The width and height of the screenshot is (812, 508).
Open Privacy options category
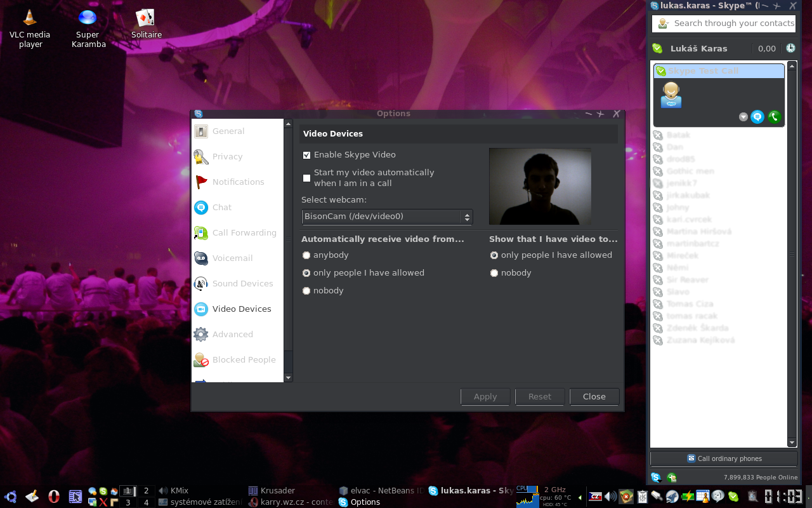click(x=237, y=157)
